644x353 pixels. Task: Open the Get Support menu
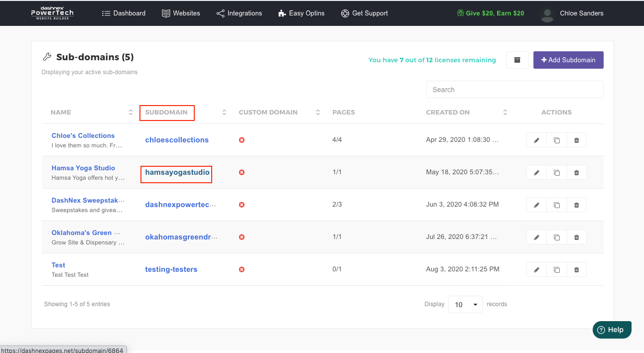pos(364,13)
